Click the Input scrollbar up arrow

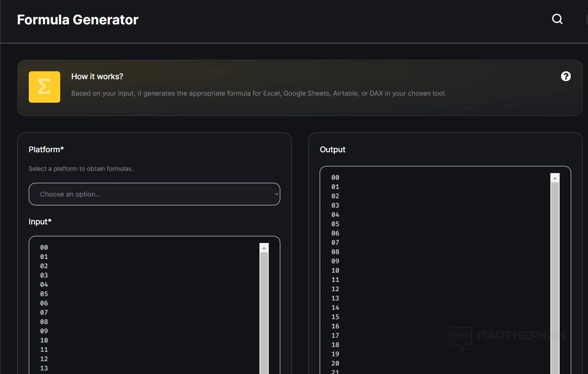(264, 248)
